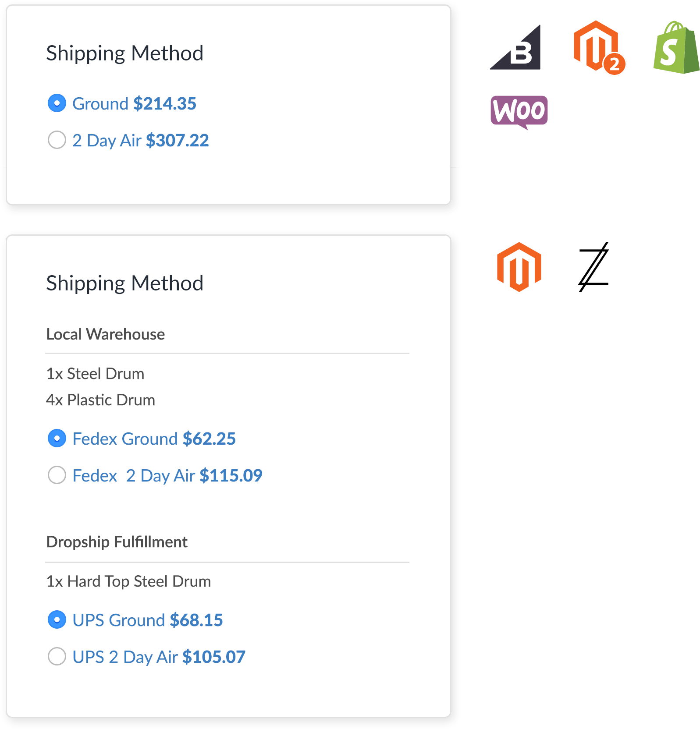Screen dimensions: 700x729
Task: Click the 4x Plastic Drum line item
Action: (100, 400)
